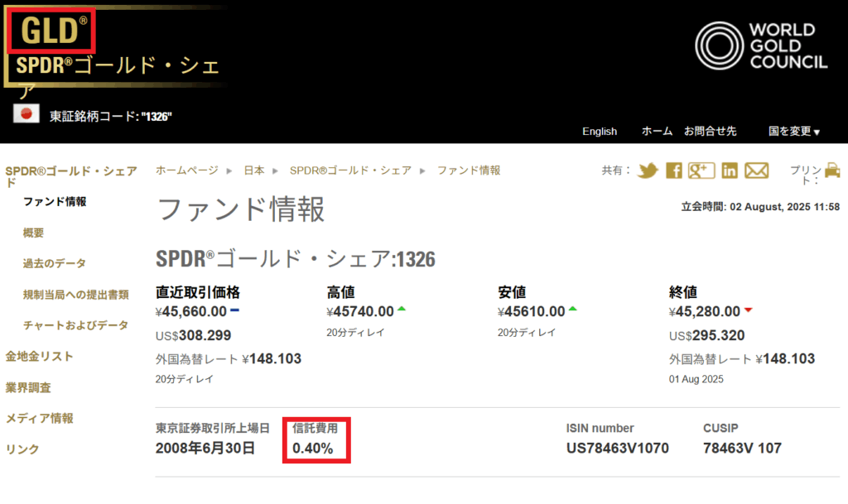848x504 pixels.
Task: Share page via Facebook icon
Action: click(x=674, y=170)
